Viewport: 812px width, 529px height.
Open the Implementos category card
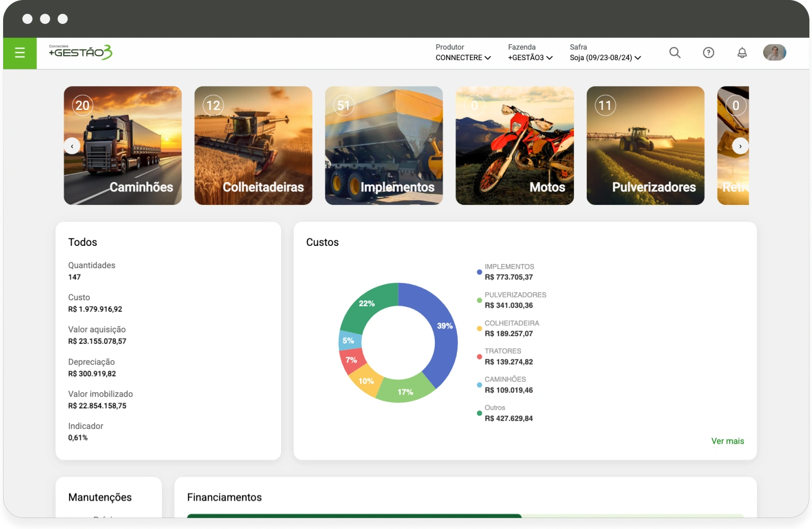pos(384,146)
